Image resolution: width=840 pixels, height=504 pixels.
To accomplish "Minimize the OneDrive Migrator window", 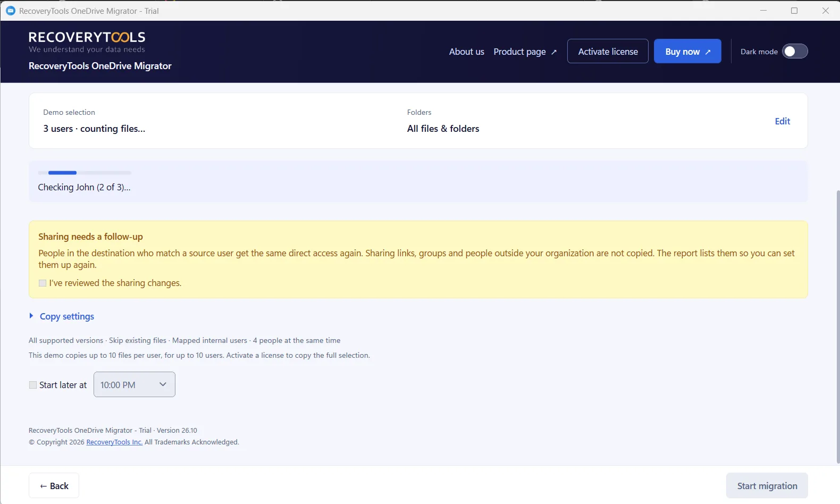I will 763,11.
